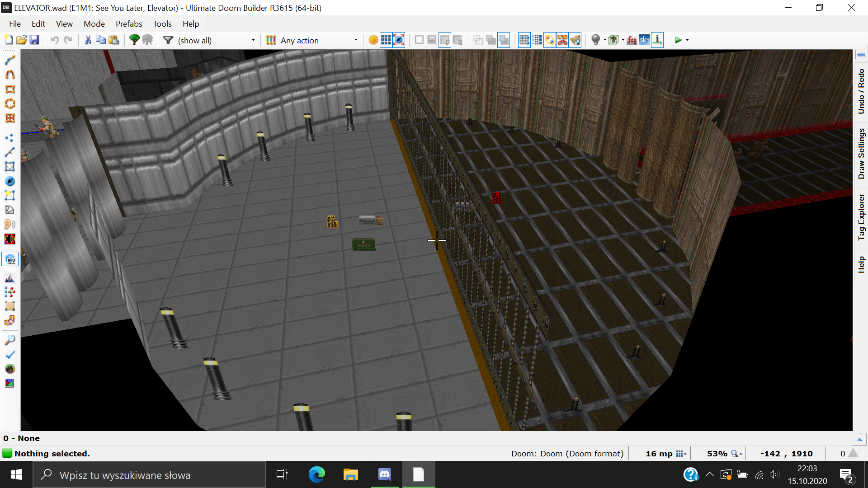Toggle snap to grid toolbar button
Screen dimensions: 868x488
524,40
